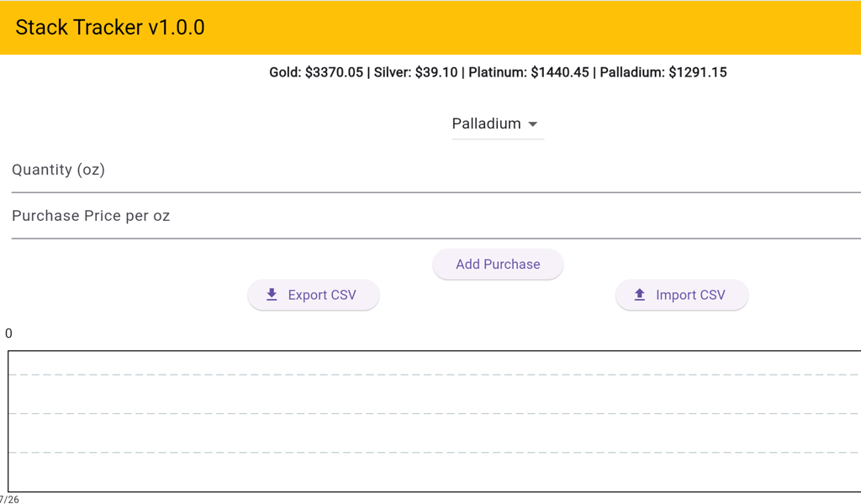Click the Import CSV button
The height and width of the screenshot is (504, 861).
681,295
